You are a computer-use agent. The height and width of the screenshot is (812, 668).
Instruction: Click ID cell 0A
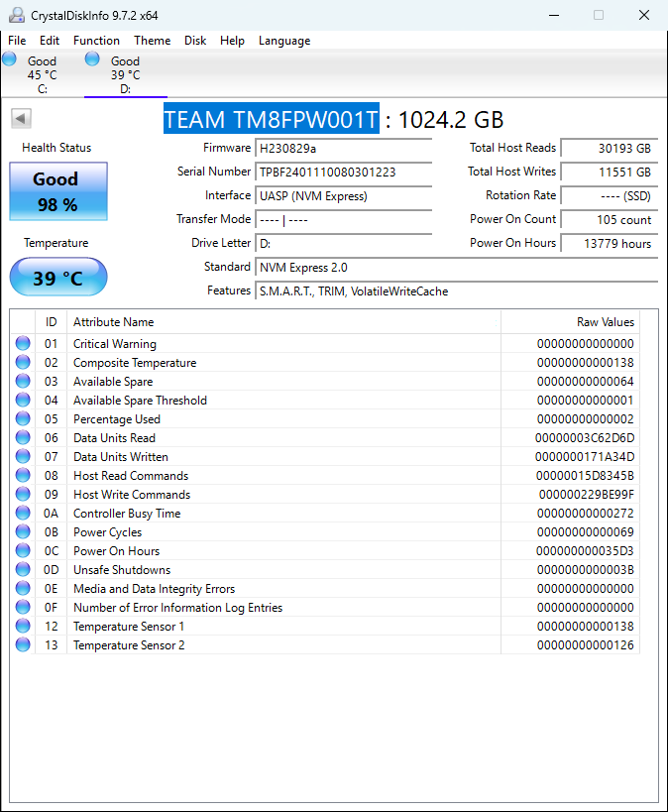51,514
